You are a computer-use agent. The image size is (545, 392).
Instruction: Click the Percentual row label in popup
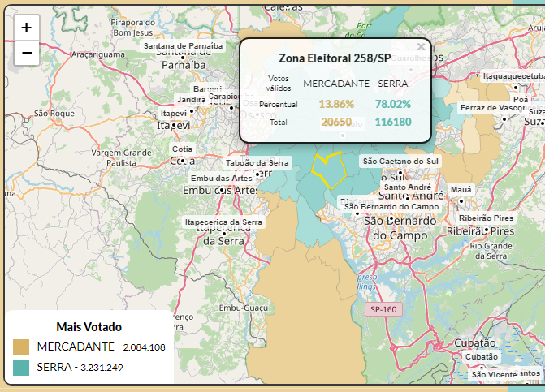[279, 104]
